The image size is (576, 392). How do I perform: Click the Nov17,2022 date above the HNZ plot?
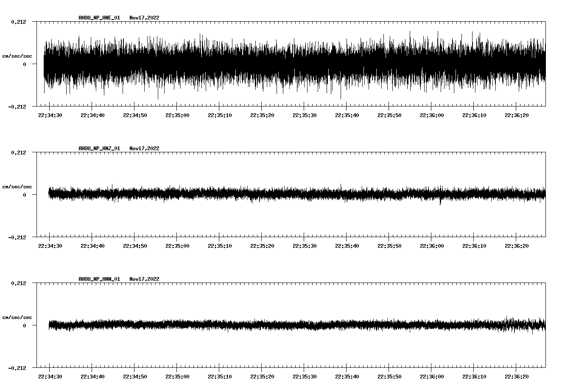pyautogui.click(x=145, y=148)
